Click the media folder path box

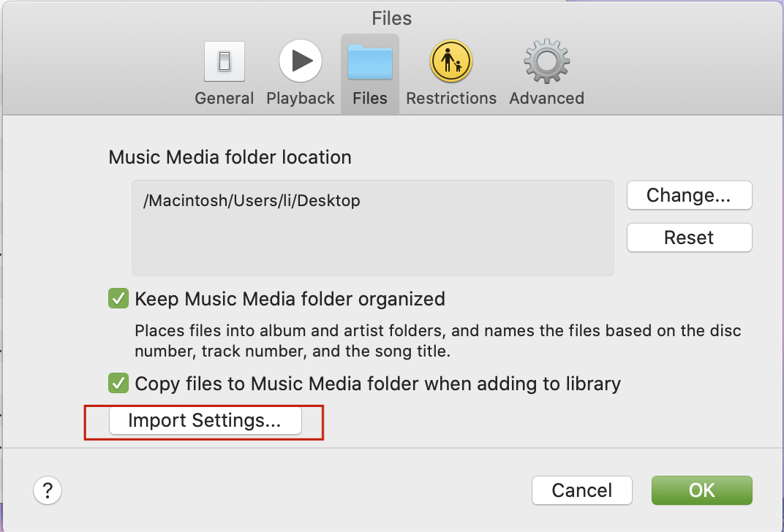tap(372, 228)
